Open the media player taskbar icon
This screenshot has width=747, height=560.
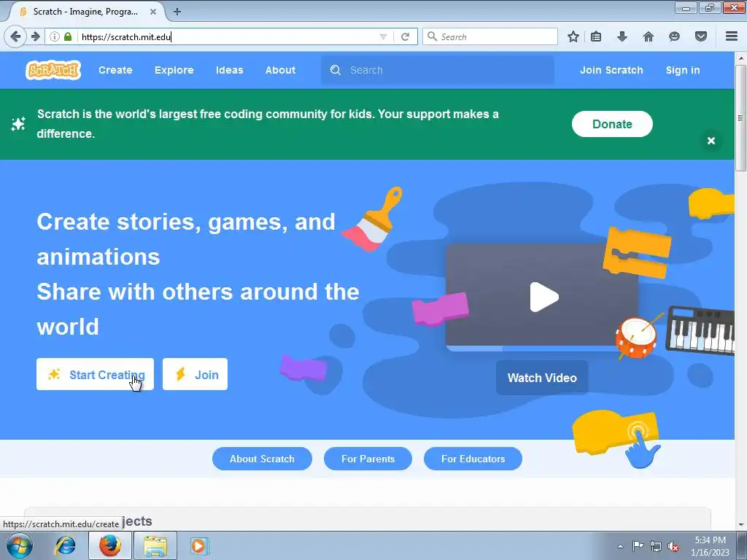(198, 545)
